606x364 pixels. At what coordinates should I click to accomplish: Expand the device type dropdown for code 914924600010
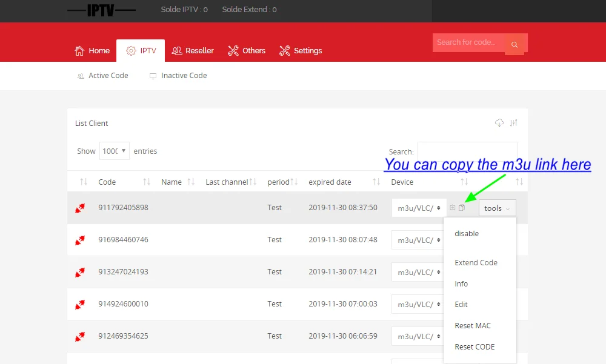coord(419,304)
